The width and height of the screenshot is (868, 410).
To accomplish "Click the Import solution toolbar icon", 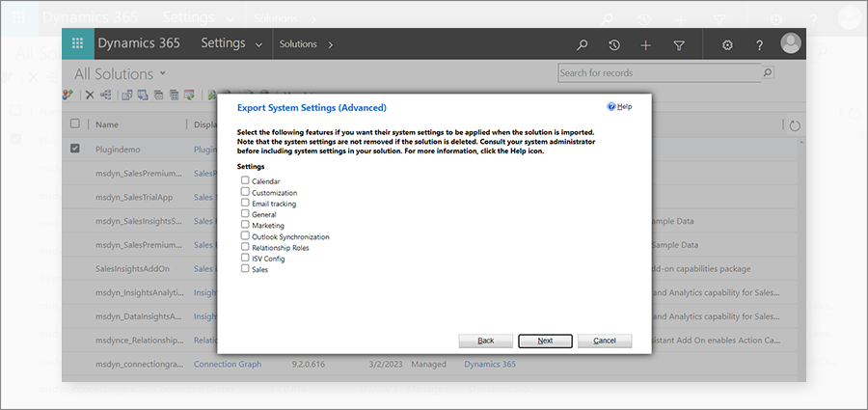I will (127, 96).
